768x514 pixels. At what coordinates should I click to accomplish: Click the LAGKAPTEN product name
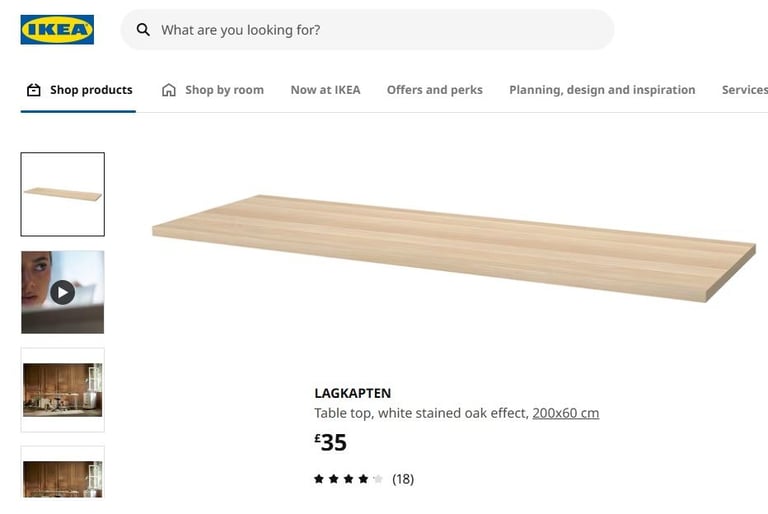point(353,393)
